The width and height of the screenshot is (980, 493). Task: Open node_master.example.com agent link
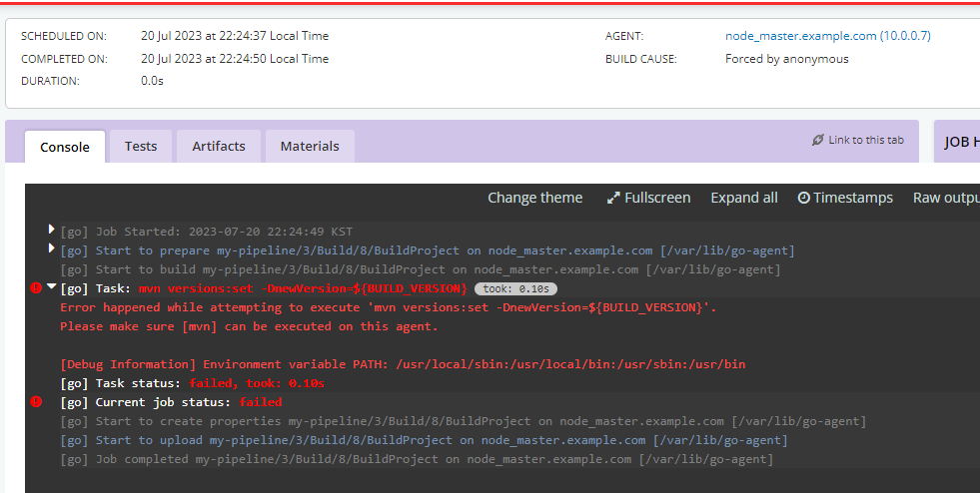(x=827, y=36)
